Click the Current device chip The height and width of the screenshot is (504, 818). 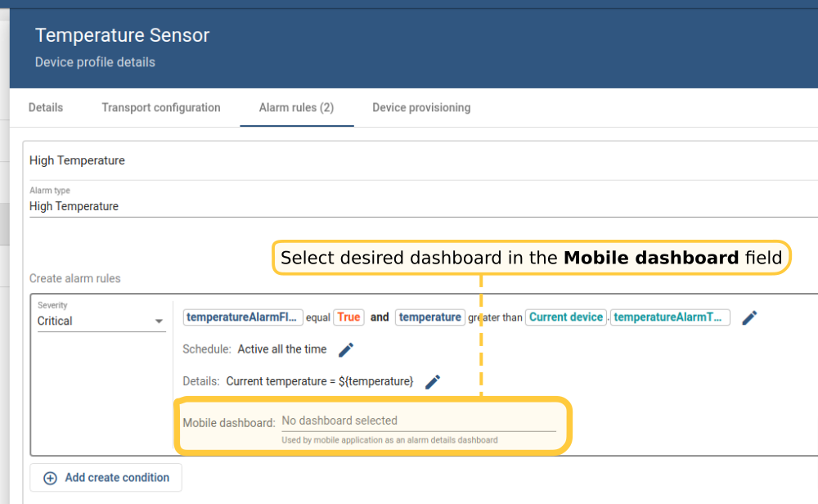tap(565, 317)
